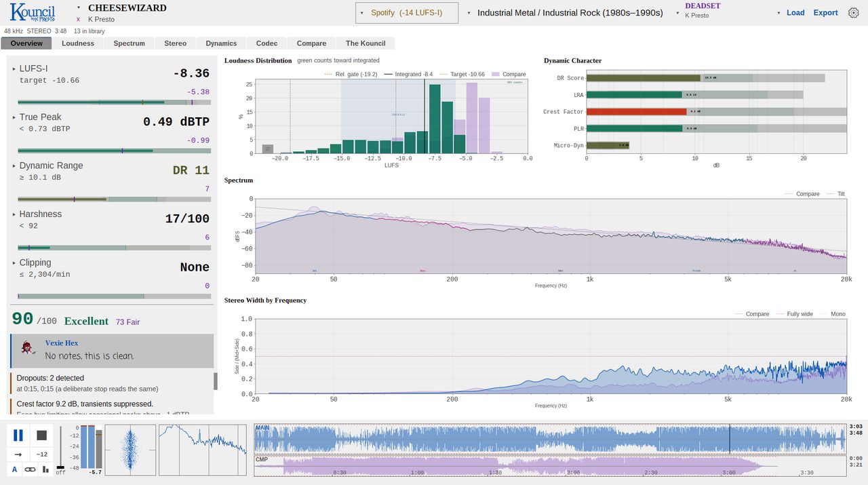
Task: Go to the Codec tab
Action: [267, 43]
